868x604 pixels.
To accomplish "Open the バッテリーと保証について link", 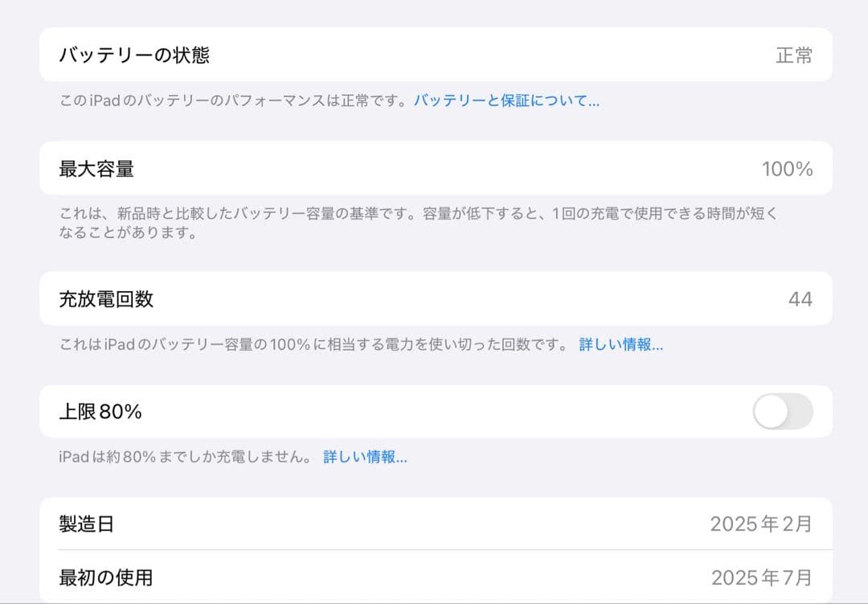I will 506,100.
